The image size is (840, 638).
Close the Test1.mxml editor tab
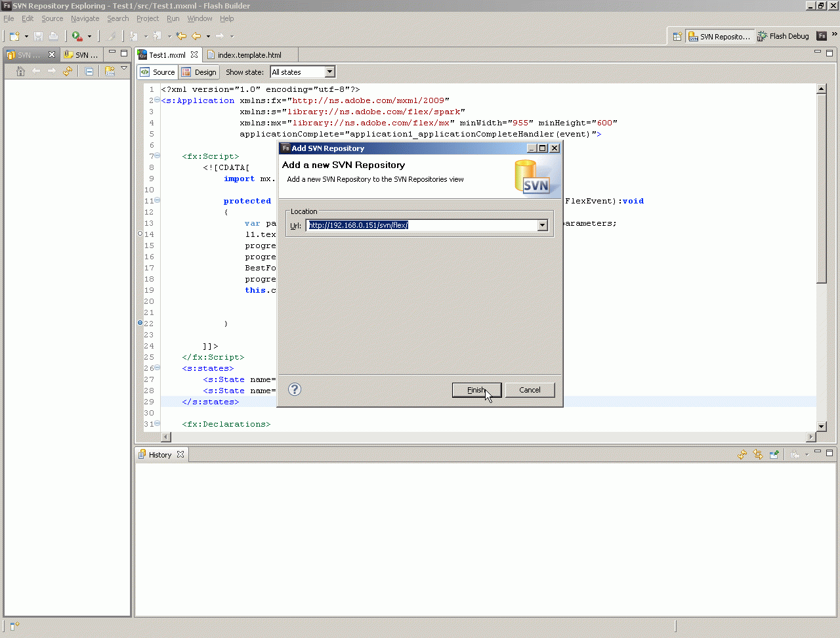click(194, 54)
